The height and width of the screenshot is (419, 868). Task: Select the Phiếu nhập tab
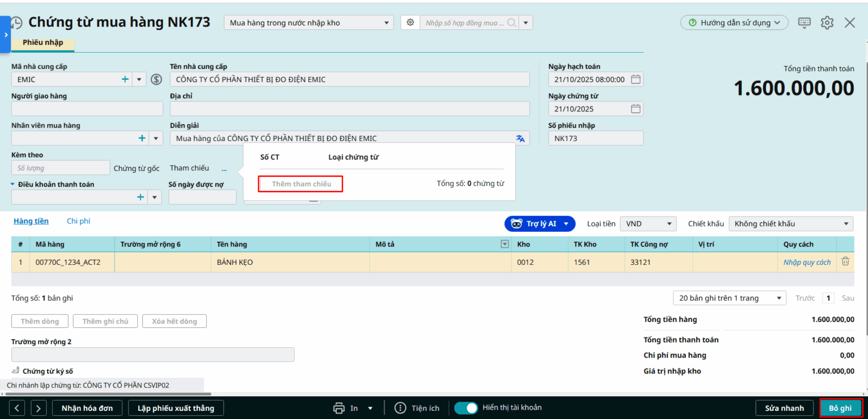point(43,42)
